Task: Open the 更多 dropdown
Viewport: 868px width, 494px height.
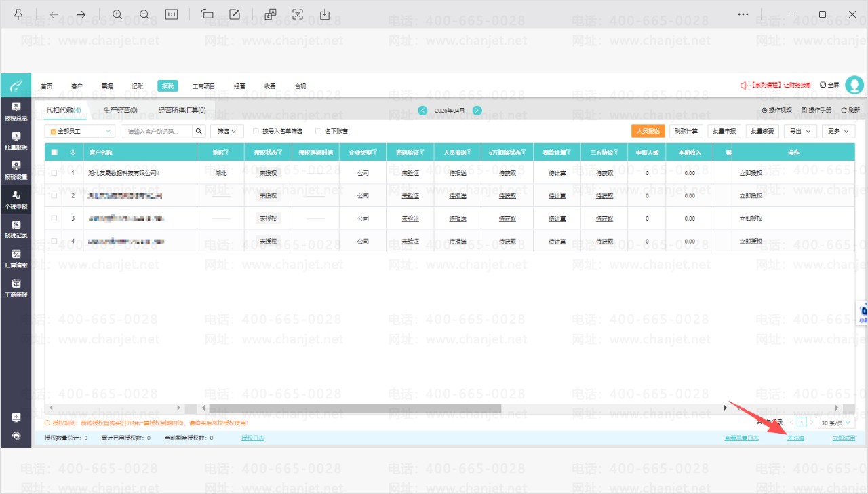Action: (838, 131)
